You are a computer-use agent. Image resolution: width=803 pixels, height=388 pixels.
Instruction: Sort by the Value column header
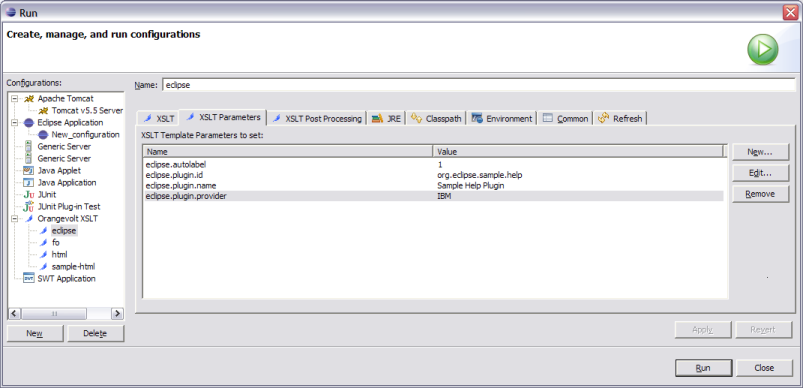click(579, 152)
